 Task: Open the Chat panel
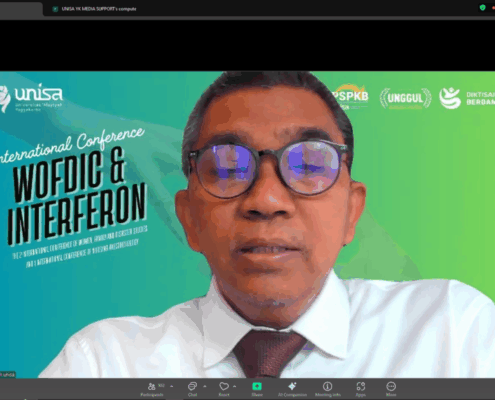(x=192, y=389)
